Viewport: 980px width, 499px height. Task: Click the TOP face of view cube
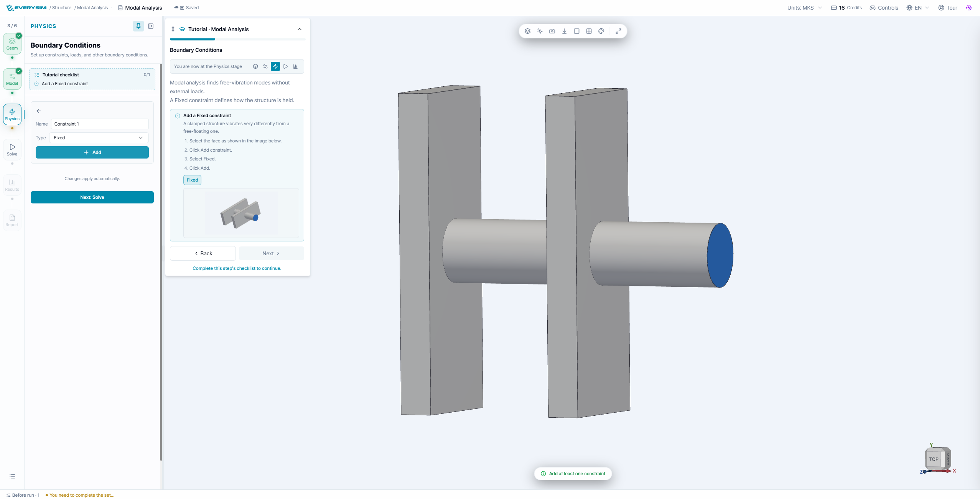[934, 459]
